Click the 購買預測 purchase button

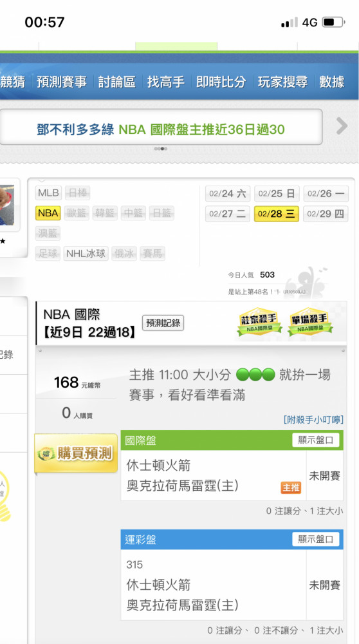77,453
